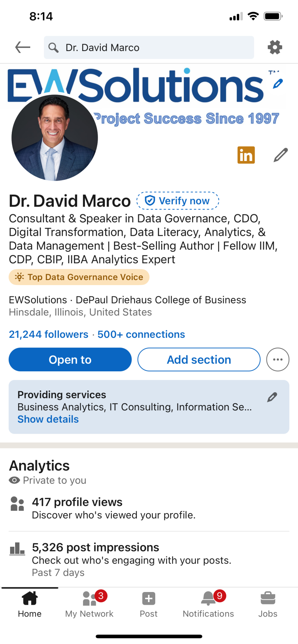This screenshot has height=644, width=298.
Task: Edit the cover banner image
Action: point(278,84)
